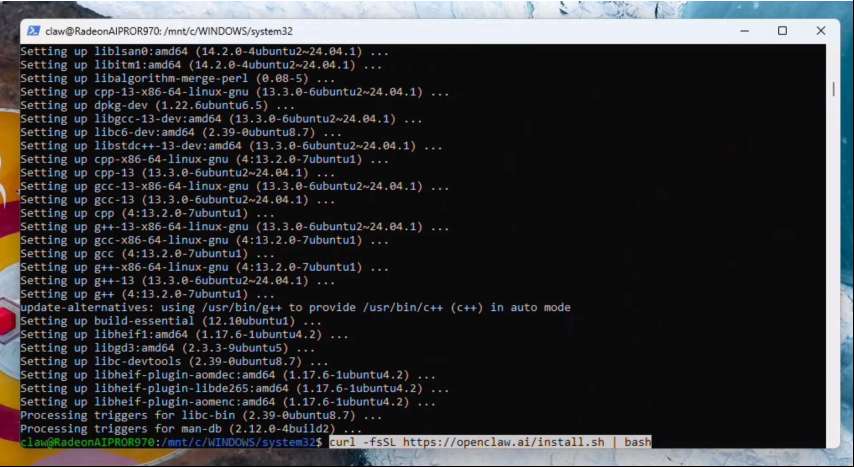Maximize the terminal window
Screen dimensions: 854x467
782,30
